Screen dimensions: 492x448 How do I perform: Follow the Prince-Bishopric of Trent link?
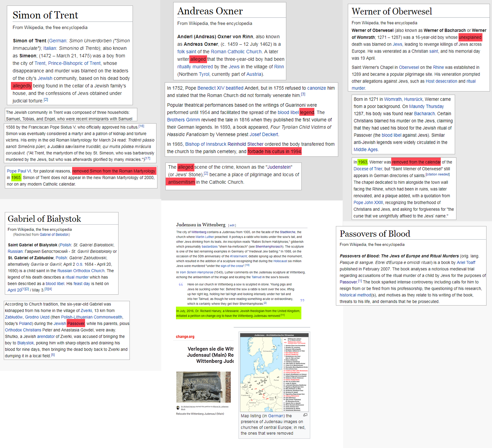pos(74,63)
